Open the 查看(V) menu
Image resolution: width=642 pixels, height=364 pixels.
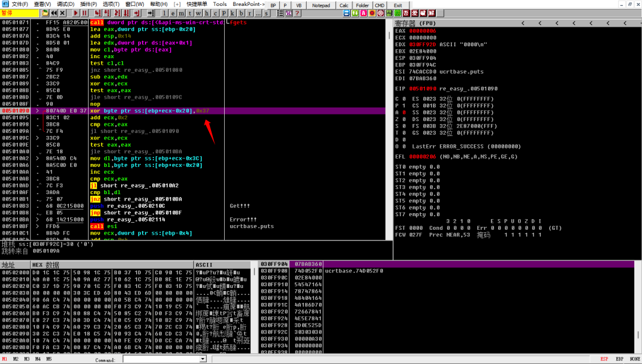pyautogui.click(x=42, y=4)
